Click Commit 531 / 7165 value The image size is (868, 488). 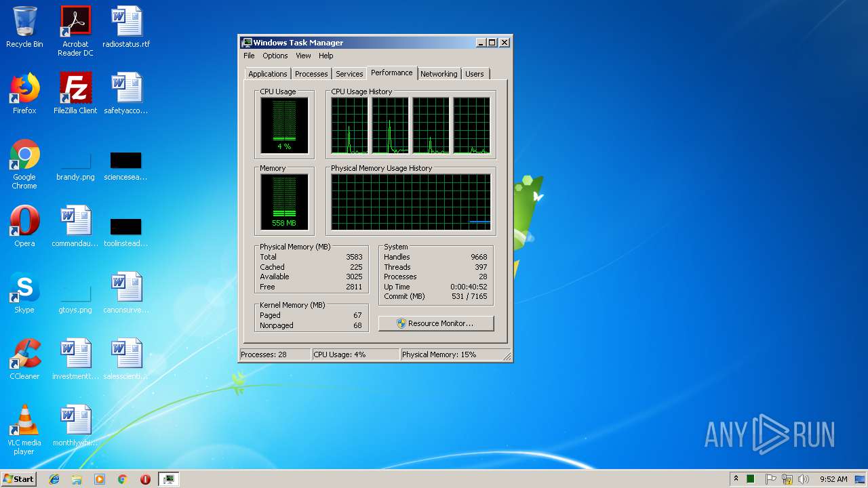click(x=469, y=296)
